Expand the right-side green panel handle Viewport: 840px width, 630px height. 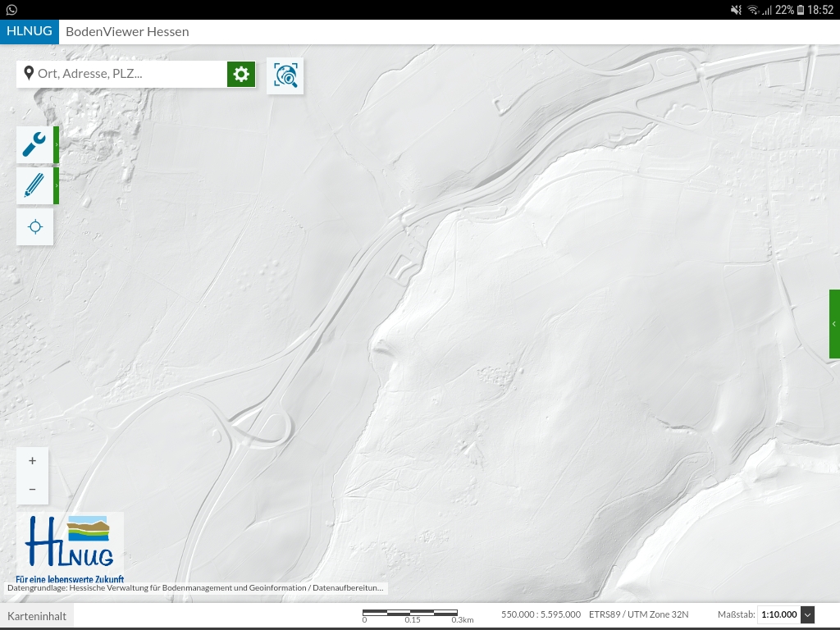point(834,324)
